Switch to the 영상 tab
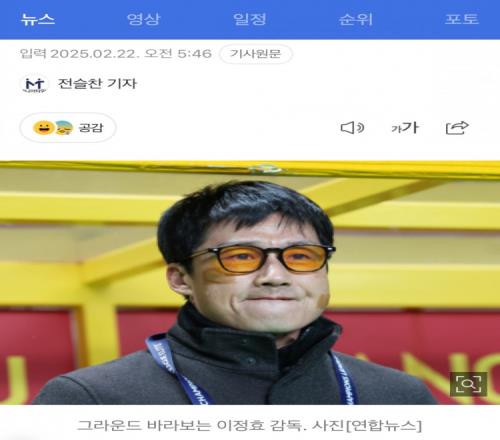 [144, 19]
